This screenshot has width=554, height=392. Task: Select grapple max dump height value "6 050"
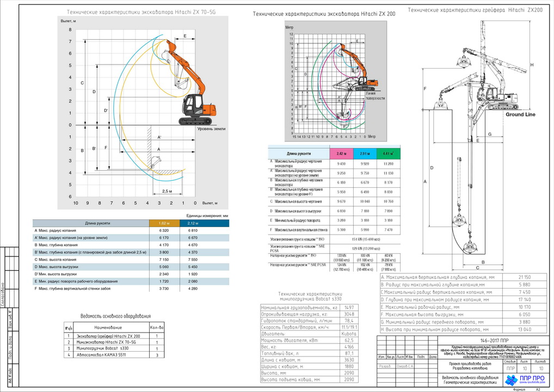[525, 315]
